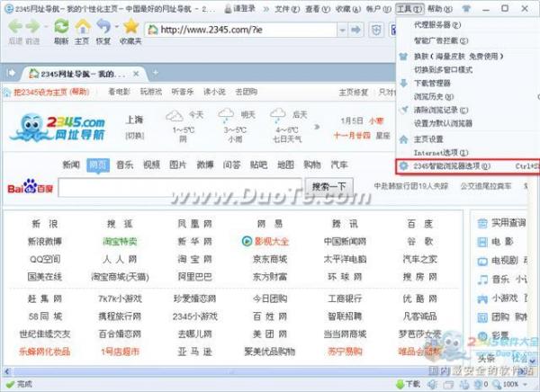Click the Restore (恢复) undo arrow icon
Viewport: 540px width, 392px height.
point(103,26)
